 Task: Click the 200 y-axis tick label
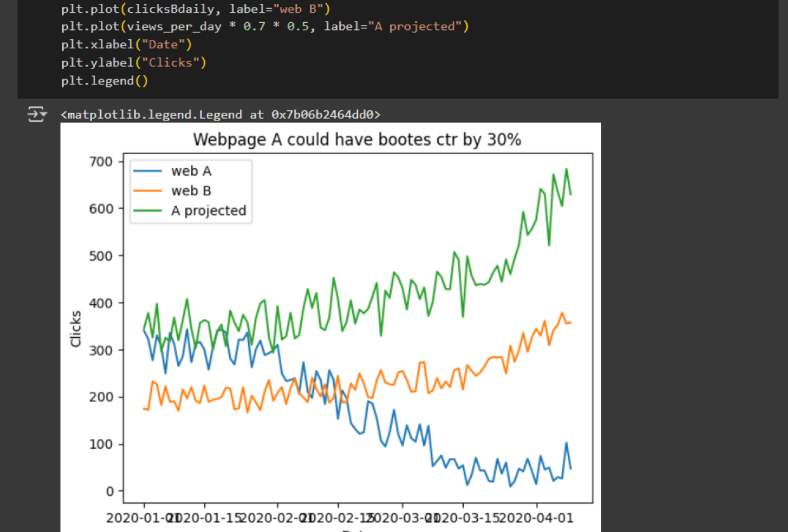tap(102, 397)
